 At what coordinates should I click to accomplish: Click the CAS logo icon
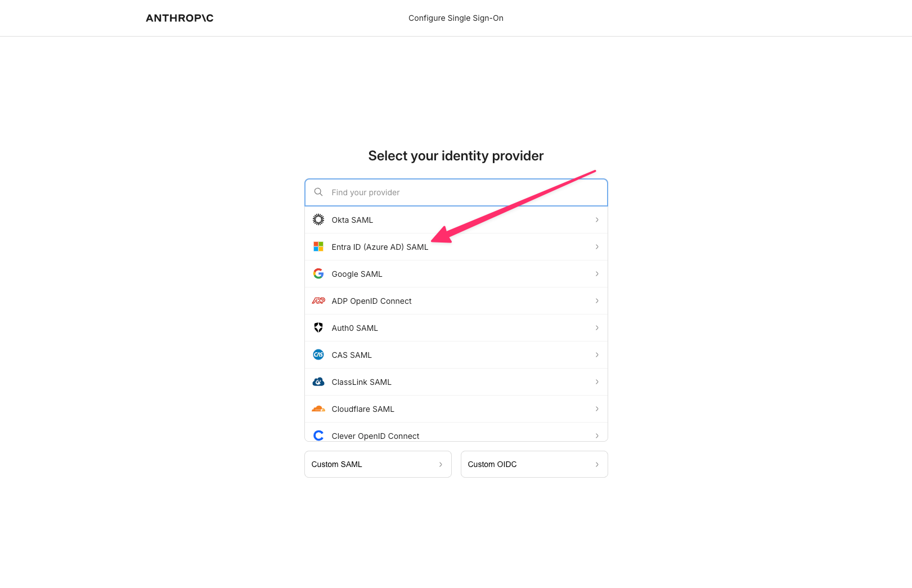click(318, 354)
